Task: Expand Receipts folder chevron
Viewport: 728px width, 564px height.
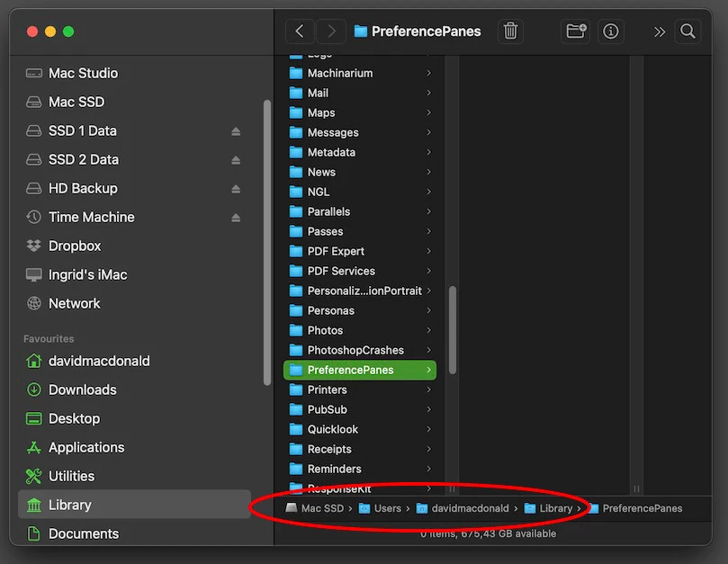Action: [429, 450]
